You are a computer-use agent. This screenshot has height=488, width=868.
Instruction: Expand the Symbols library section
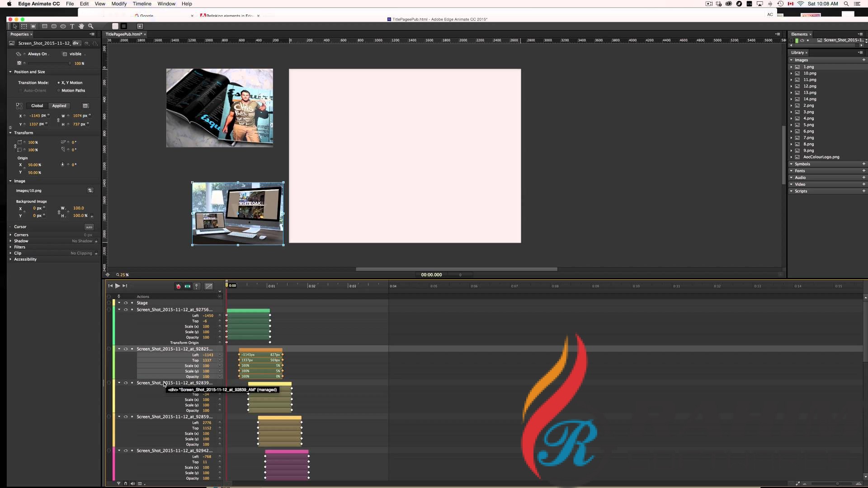tap(792, 164)
